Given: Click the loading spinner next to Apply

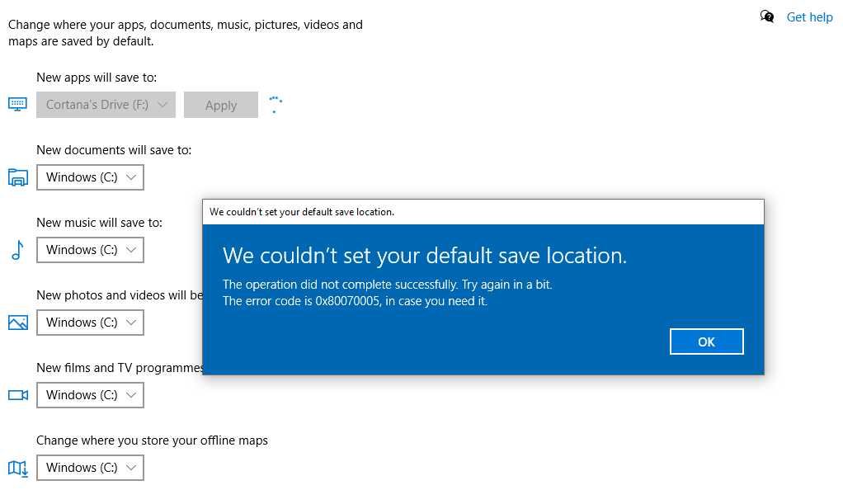Looking at the screenshot, I should (276, 105).
